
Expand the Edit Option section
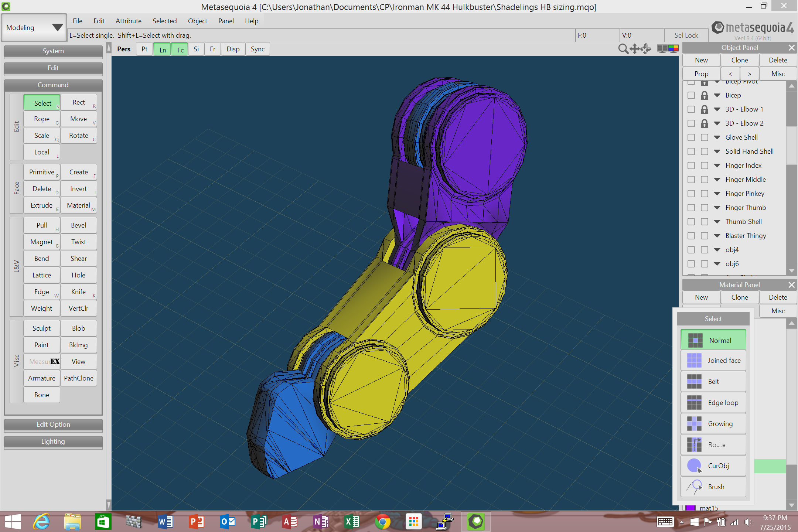tap(53, 424)
